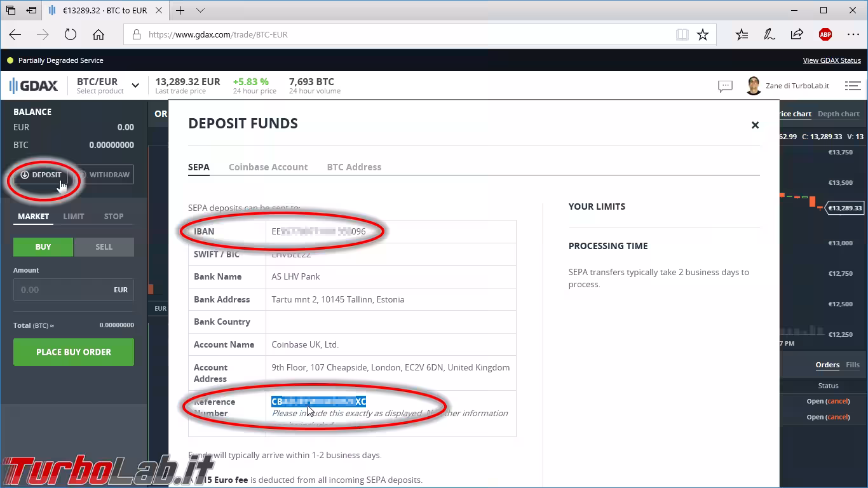The width and height of the screenshot is (868, 488).
Task: Open View GDAX Status link
Action: coord(832,60)
